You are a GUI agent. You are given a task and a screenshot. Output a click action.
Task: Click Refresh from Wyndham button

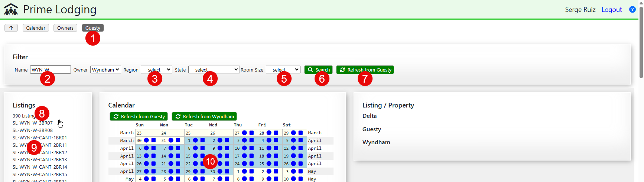[x=204, y=116]
